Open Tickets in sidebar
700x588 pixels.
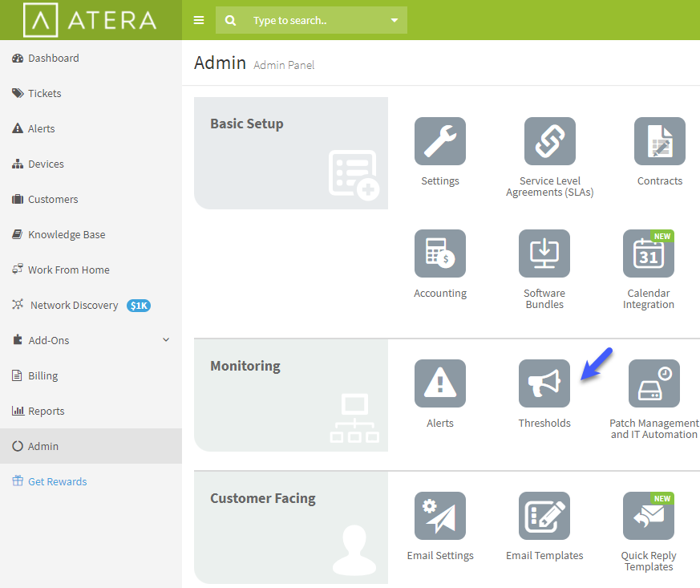91,93
